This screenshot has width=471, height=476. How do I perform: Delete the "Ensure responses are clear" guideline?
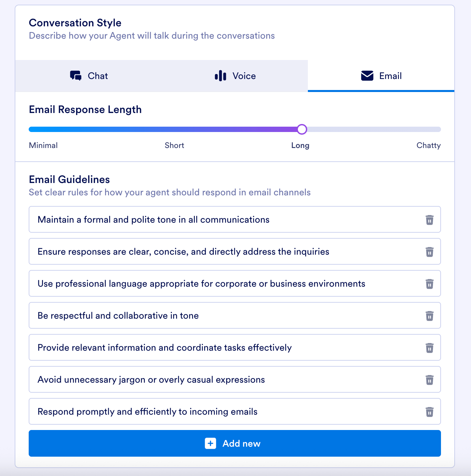429,252
